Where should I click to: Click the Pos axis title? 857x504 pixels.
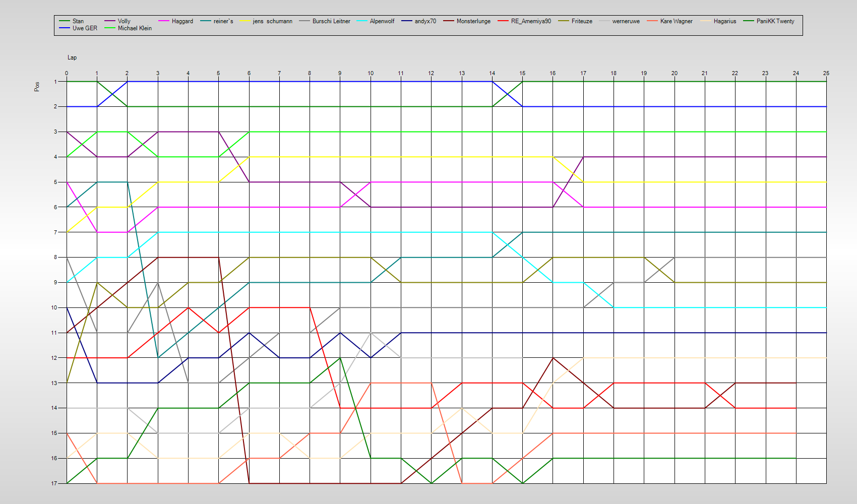point(37,87)
